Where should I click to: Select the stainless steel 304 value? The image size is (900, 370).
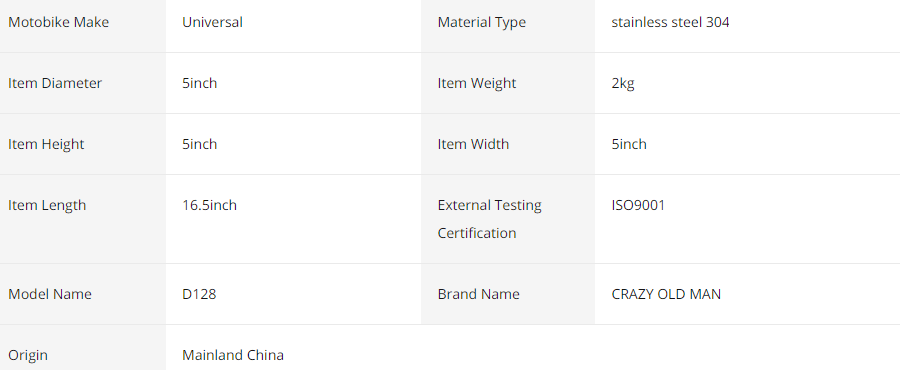point(670,22)
